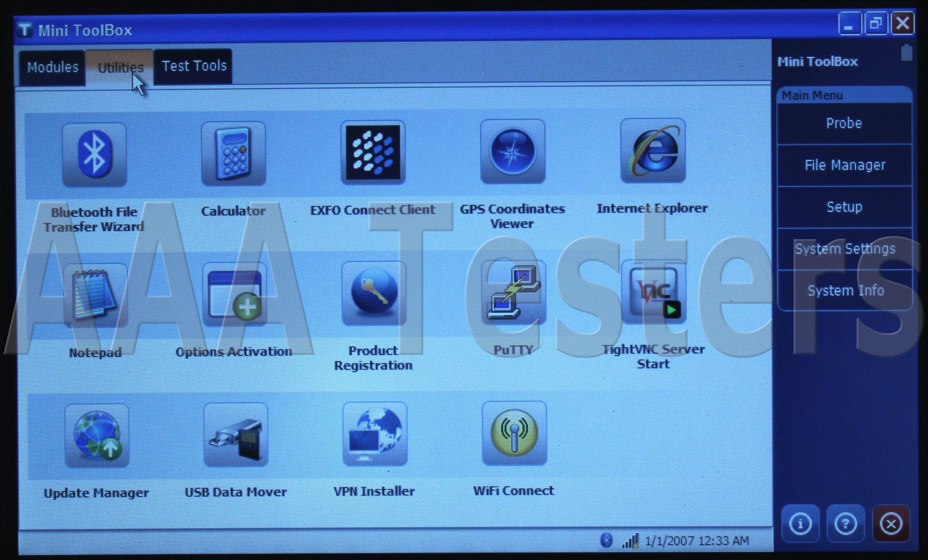Launch PuTTY terminal
This screenshot has height=560, width=928.
click(x=513, y=292)
